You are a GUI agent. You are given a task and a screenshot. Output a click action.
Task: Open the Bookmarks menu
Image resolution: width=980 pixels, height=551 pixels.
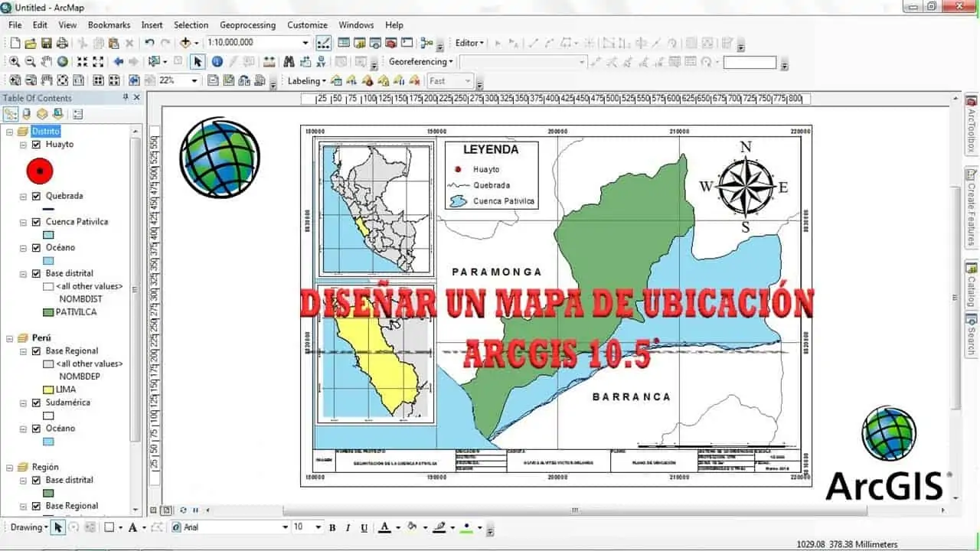[109, 25]
